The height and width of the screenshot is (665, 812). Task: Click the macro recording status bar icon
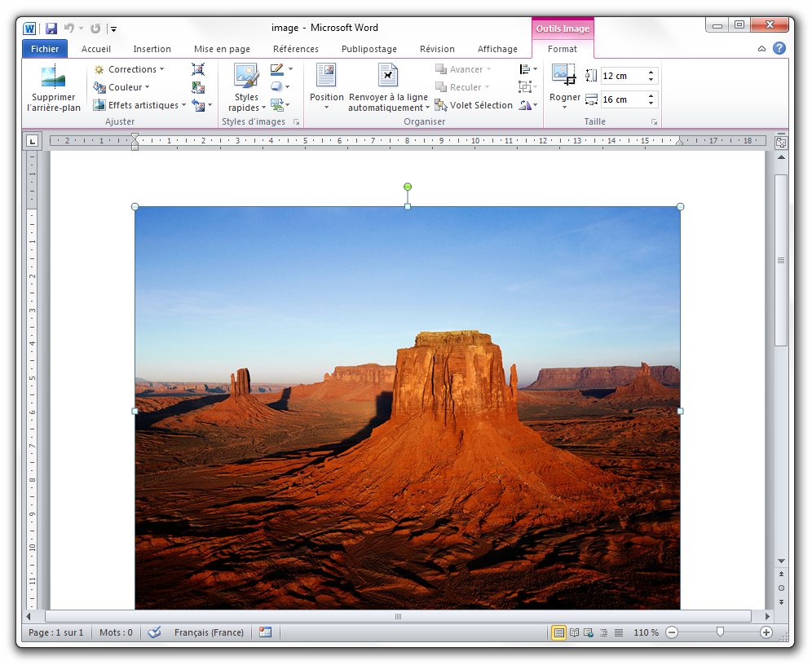pyautogui.click(x=265, y=632)
